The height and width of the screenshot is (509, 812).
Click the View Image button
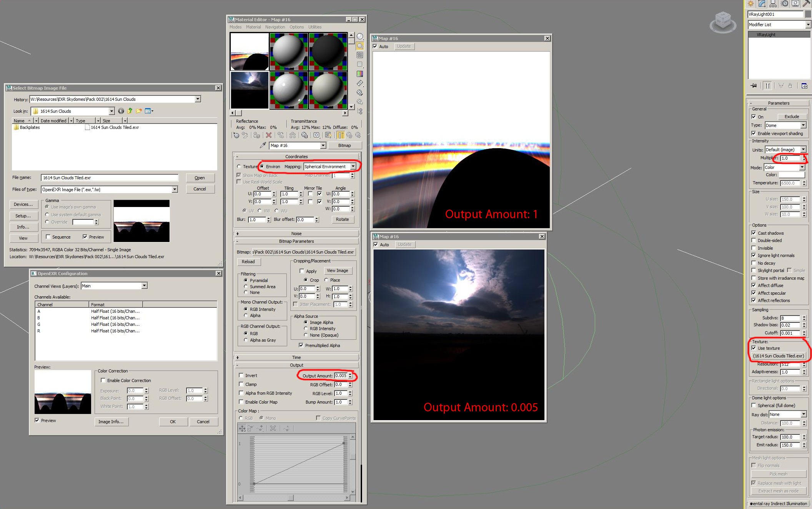337,270
